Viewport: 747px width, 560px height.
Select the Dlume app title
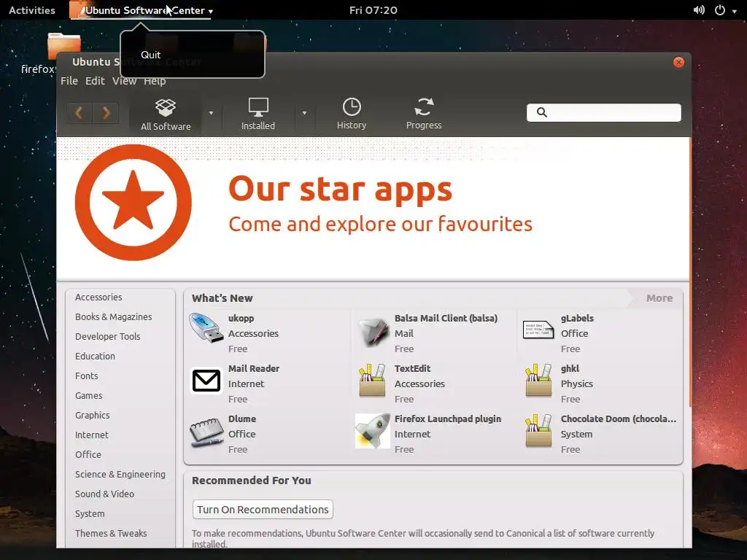point(242,419)
